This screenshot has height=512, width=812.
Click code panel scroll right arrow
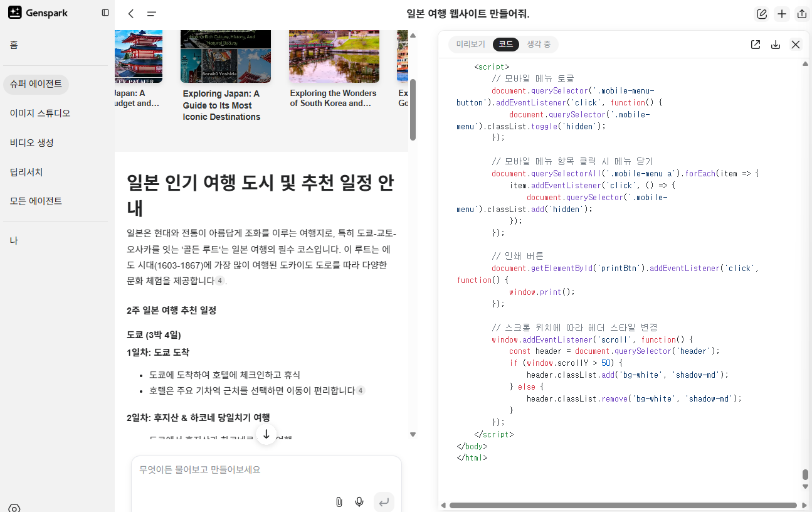click(804, 505)
